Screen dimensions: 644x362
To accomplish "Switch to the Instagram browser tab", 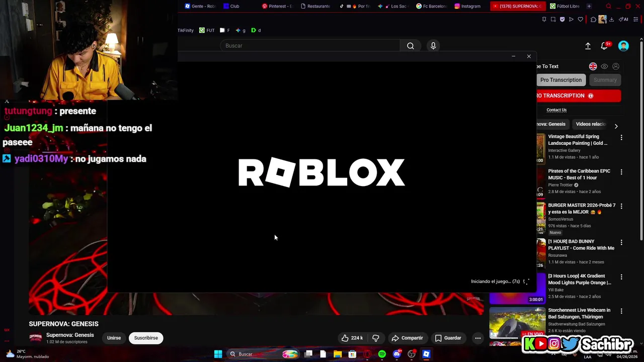I will tap(467, 6).
